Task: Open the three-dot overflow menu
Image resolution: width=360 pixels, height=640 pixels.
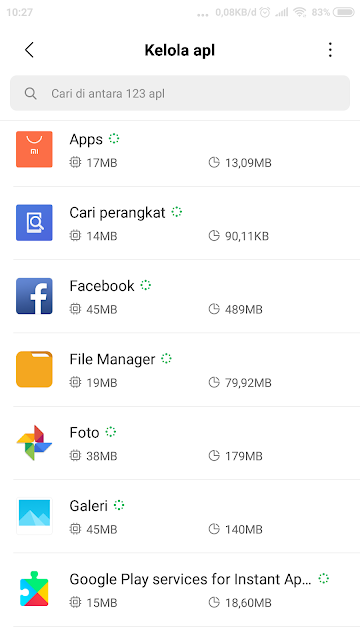Action: 330,50
